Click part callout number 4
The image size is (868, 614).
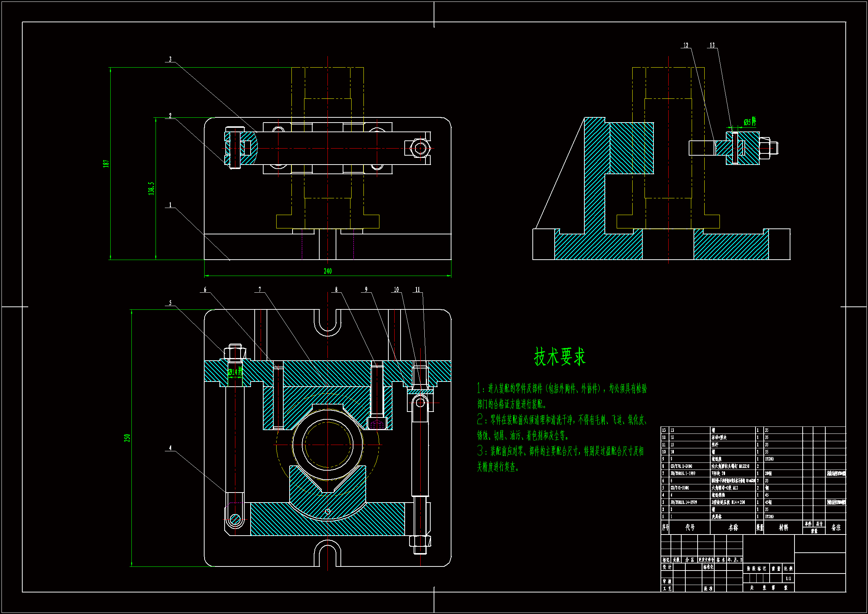170,448
